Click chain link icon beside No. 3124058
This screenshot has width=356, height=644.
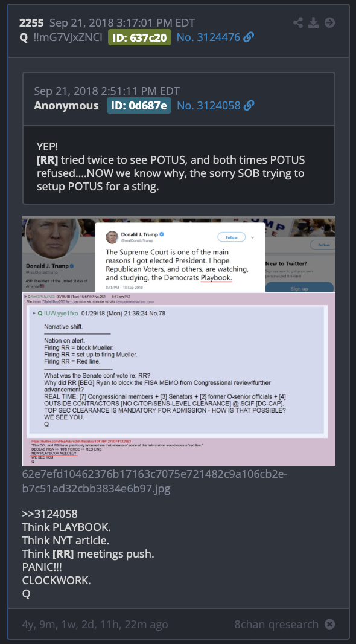249,106
